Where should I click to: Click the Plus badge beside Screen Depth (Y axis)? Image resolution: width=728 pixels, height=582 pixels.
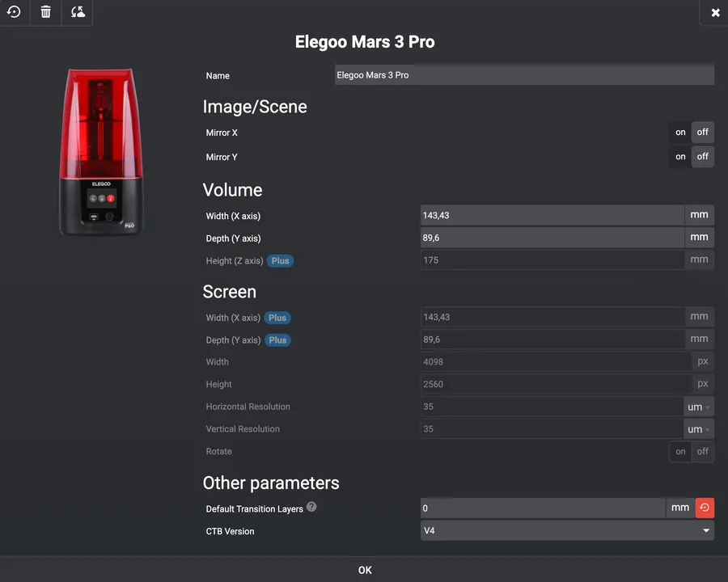tap(277, 340)
